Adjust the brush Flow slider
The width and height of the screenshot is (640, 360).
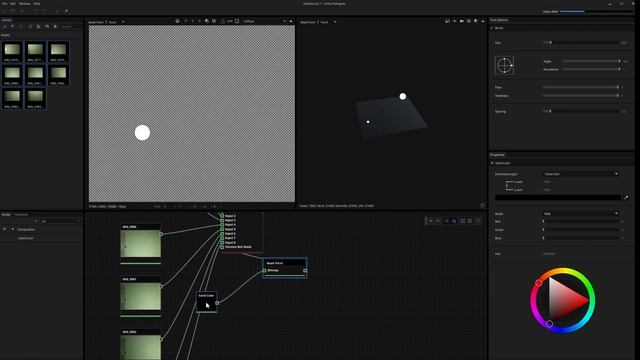point(580,87)
